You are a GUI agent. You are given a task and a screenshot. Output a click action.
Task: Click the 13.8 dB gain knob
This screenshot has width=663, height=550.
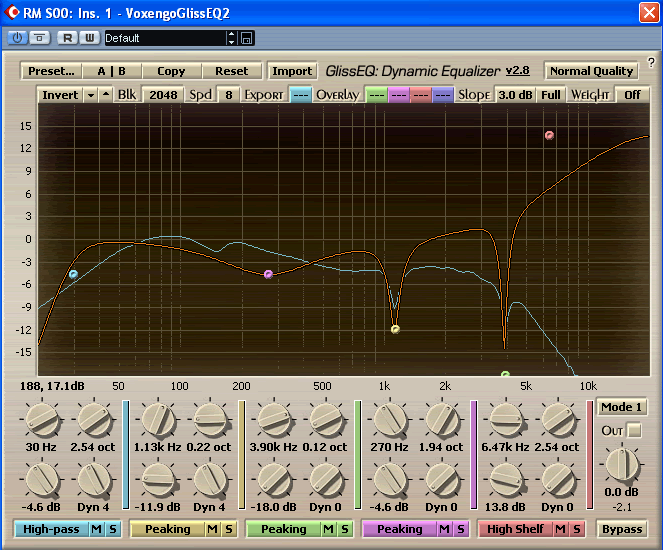click(506, 480)
